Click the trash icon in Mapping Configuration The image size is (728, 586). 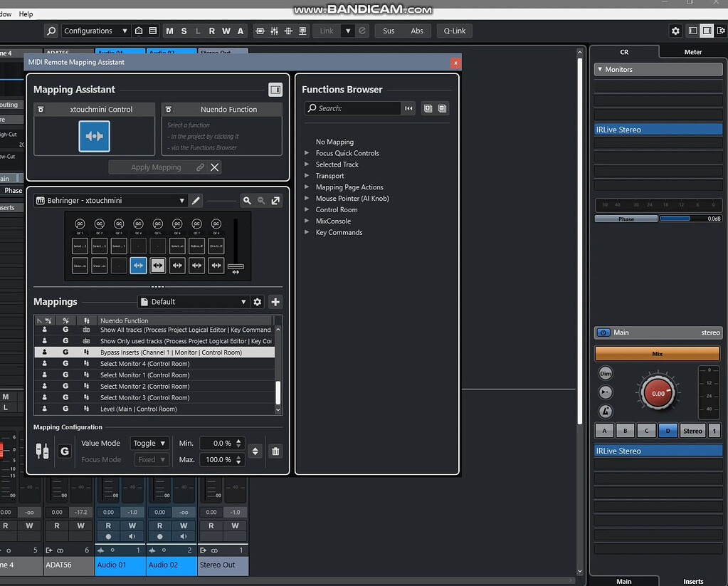[275, 451]
